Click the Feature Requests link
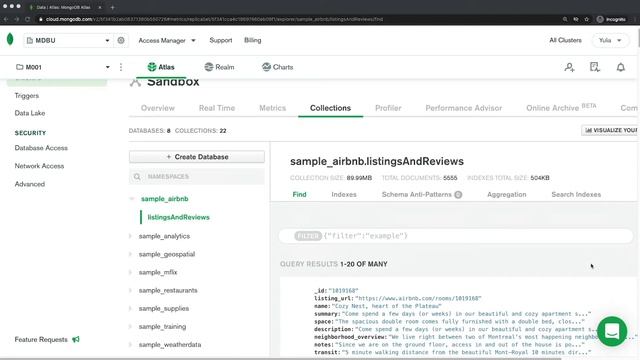This screenshot has height=360, width=640. point(41,339)
